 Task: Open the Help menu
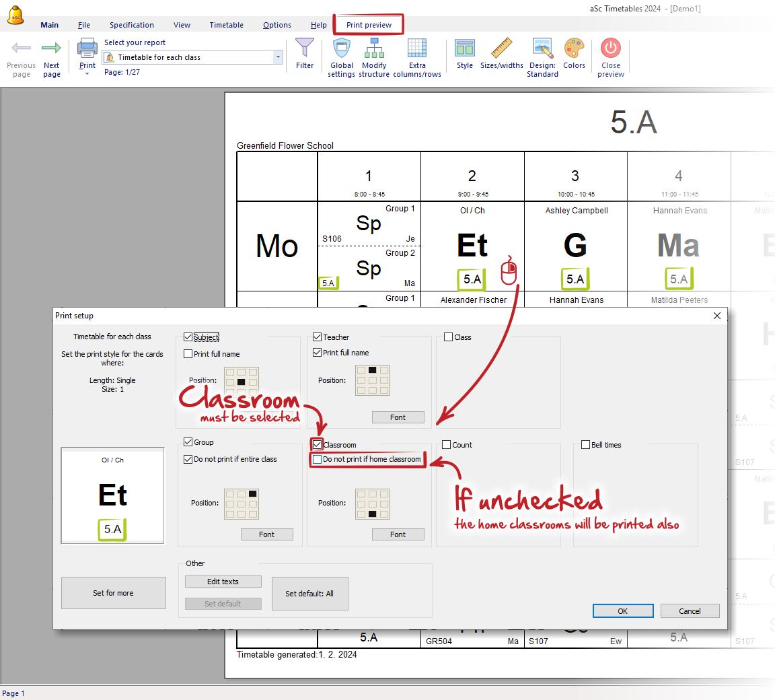pyautogui.click(x=318, y=25)
